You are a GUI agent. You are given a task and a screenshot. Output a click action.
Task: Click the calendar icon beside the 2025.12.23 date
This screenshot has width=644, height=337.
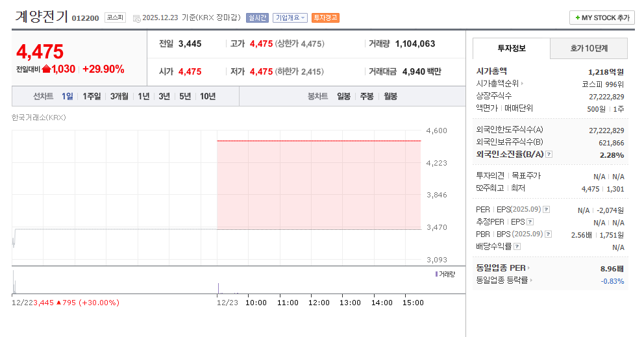pyautogui.click(x=137, y=18)
